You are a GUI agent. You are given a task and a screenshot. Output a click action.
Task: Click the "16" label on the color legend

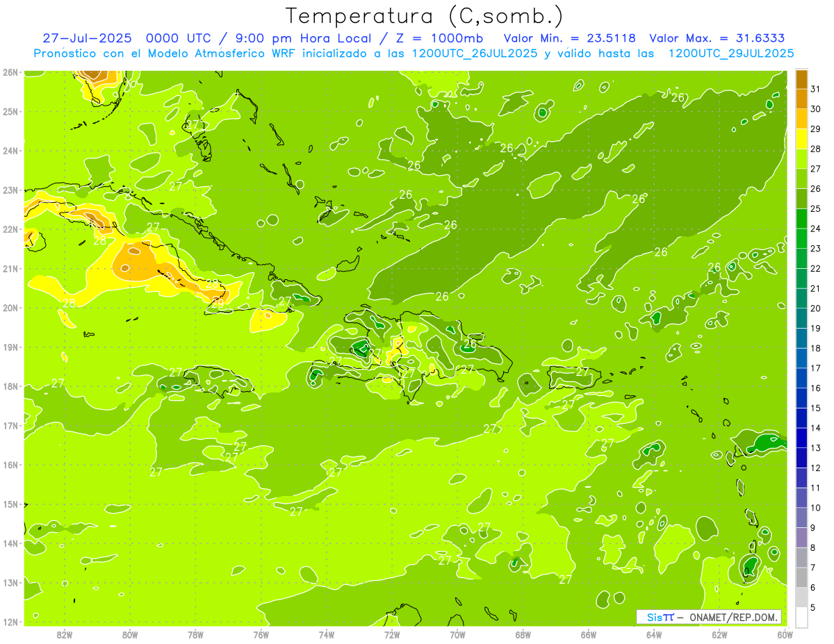[815, 388]
